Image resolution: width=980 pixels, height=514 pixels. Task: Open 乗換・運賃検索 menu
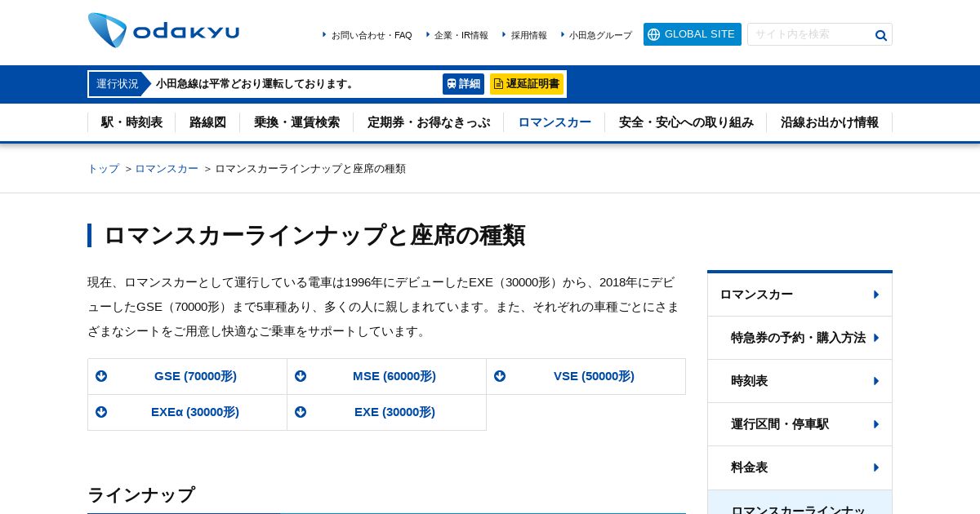click(x=296, y=122)
